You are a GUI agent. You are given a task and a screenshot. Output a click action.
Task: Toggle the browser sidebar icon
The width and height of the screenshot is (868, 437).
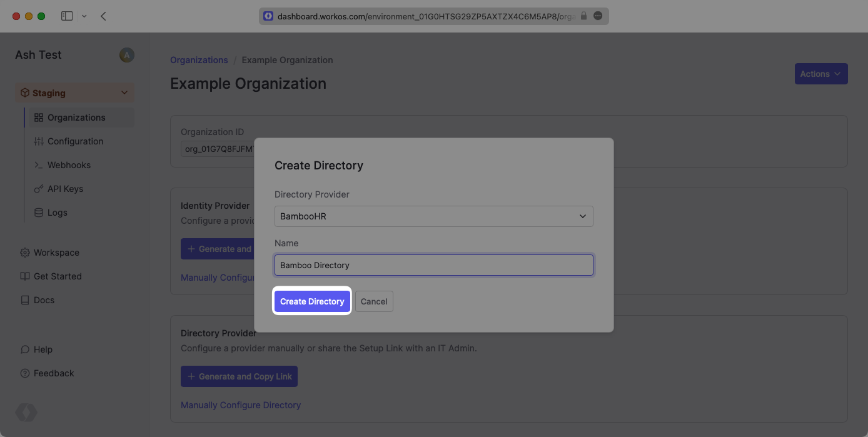click(67, 16)
